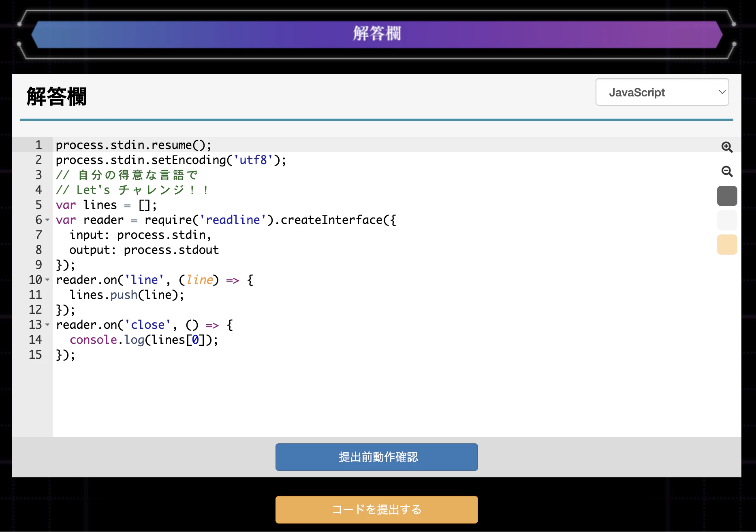Click the 提出前動作確認 button

376,457
